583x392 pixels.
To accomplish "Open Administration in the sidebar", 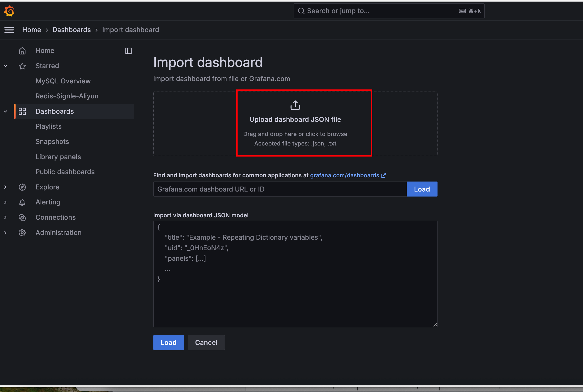I will [x=58, y=233].
